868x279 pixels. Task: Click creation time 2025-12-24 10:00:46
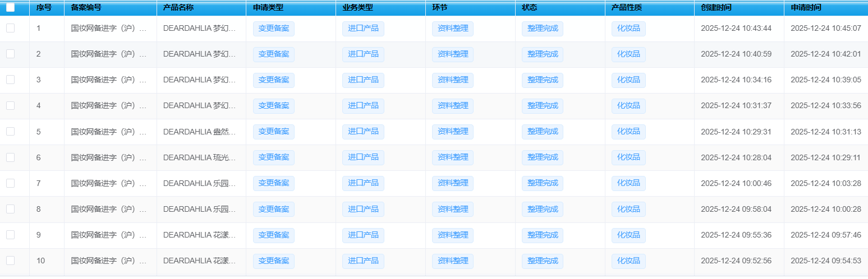736,183
